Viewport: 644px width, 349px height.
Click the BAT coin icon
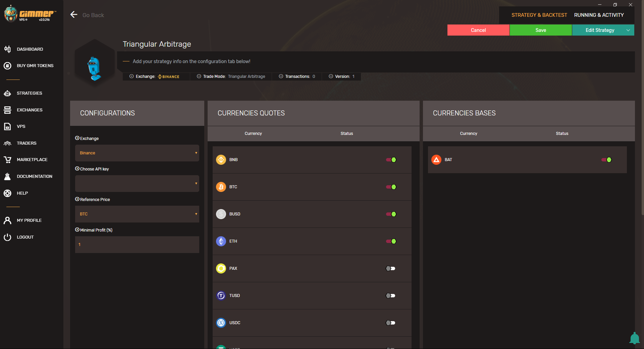pyautogui.click(x=436, y=160)
